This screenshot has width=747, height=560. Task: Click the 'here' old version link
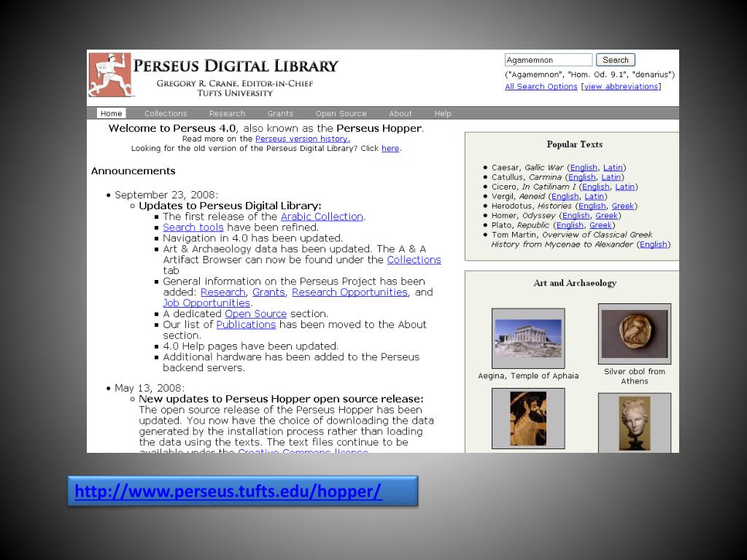coord(390,148)
